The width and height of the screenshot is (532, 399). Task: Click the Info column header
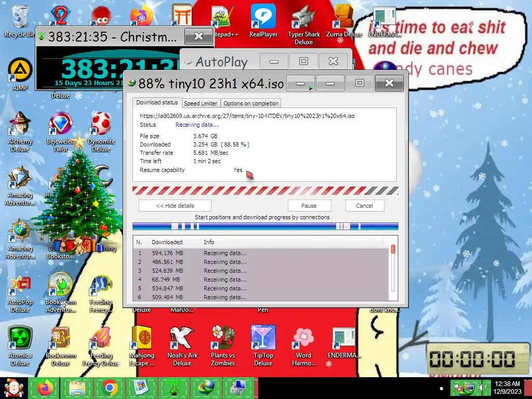pyautogui.click(x=292, y=242)
